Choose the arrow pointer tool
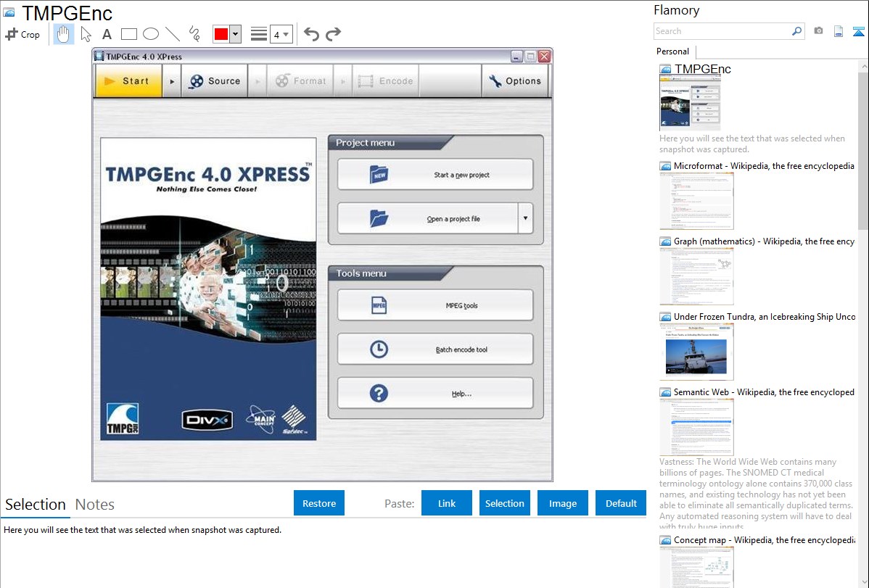Viewport: 869px width, 588px height. 86,34
